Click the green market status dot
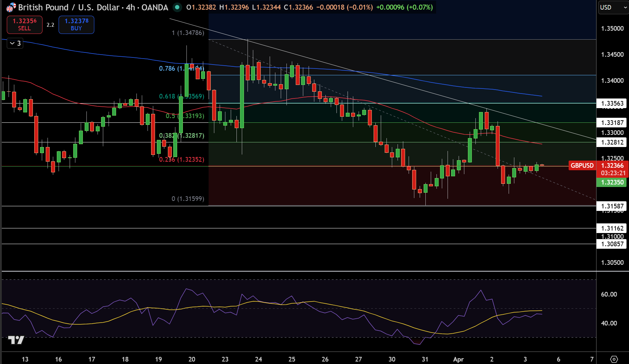Image resolution: width=629 pixels, height=364 pixels. (x=177, y=7)
